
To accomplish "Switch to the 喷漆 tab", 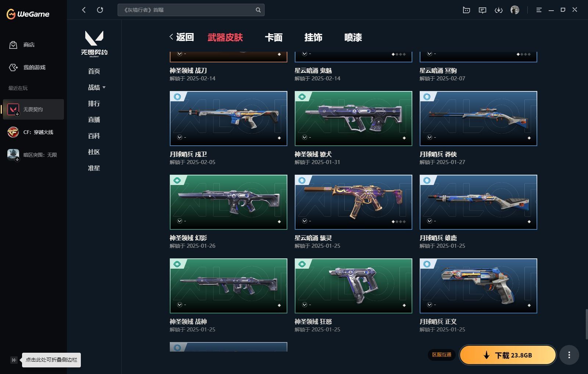I will tap(353, 37).
